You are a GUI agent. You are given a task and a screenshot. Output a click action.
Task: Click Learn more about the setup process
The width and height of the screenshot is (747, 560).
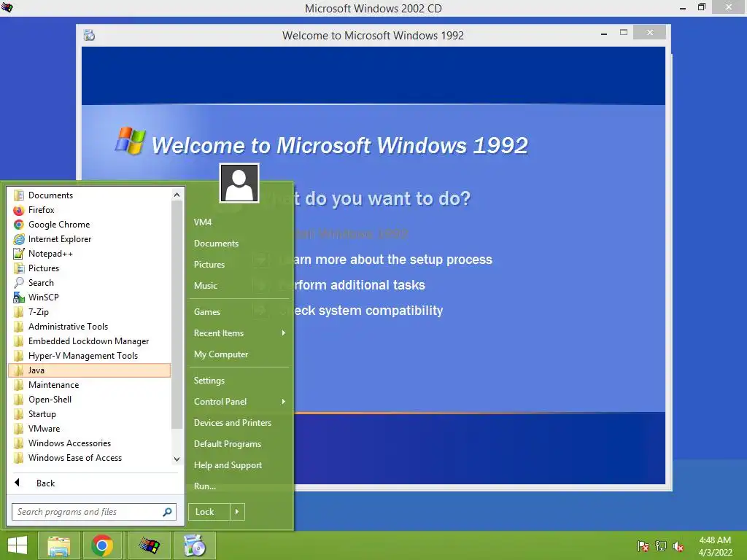387,260
